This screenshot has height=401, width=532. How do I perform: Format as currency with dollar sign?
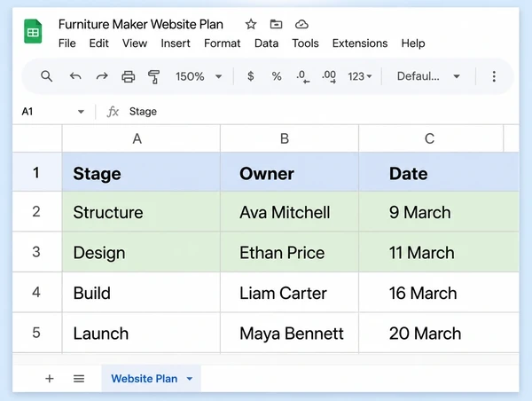click(x=250, y=76)
